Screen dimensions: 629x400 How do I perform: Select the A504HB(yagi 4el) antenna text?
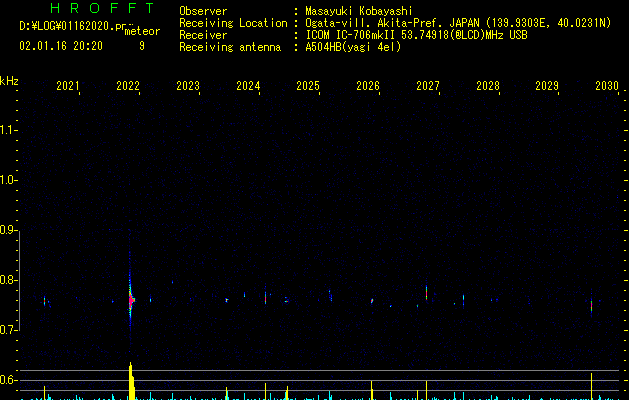(353, 47)
